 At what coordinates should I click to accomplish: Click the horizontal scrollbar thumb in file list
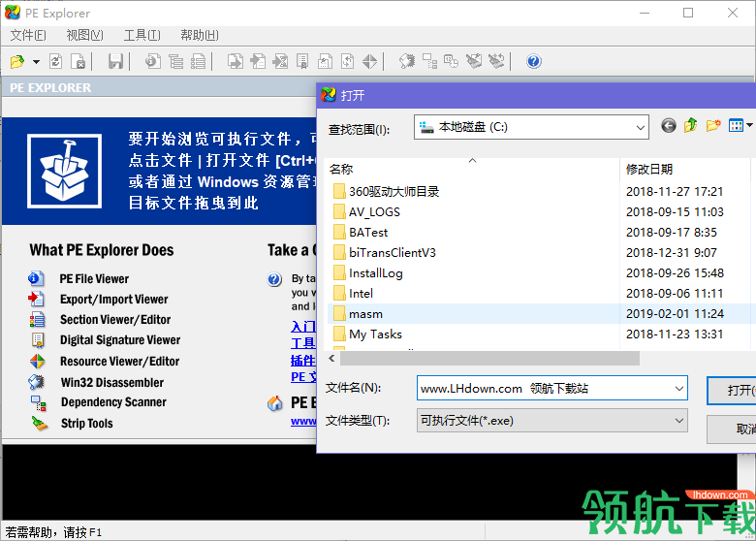[489, 359]
